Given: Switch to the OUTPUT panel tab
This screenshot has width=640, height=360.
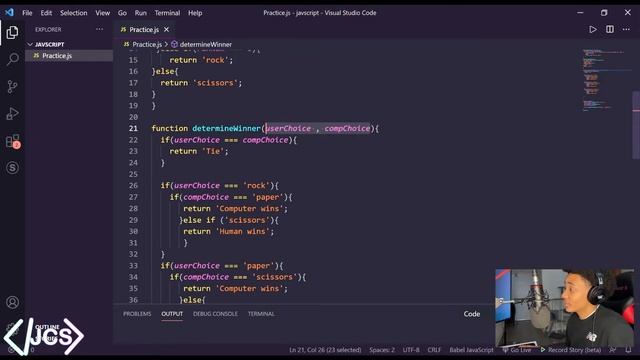Looking at the screenshot, I should point(172,314).
